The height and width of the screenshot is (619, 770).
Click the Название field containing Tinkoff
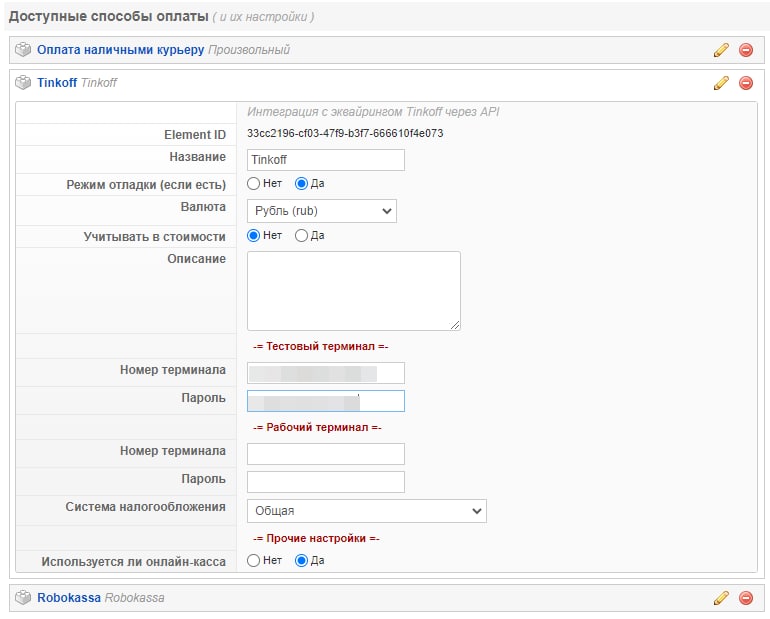[x=326, y=160]
